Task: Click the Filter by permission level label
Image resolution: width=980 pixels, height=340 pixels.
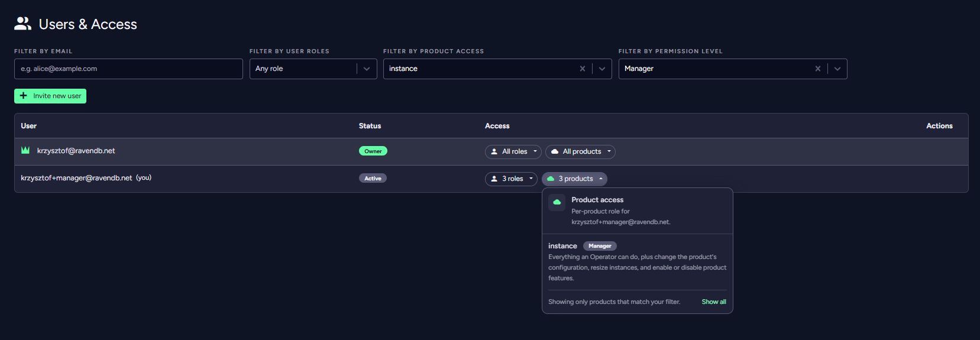Action: (x=671, y=51)
